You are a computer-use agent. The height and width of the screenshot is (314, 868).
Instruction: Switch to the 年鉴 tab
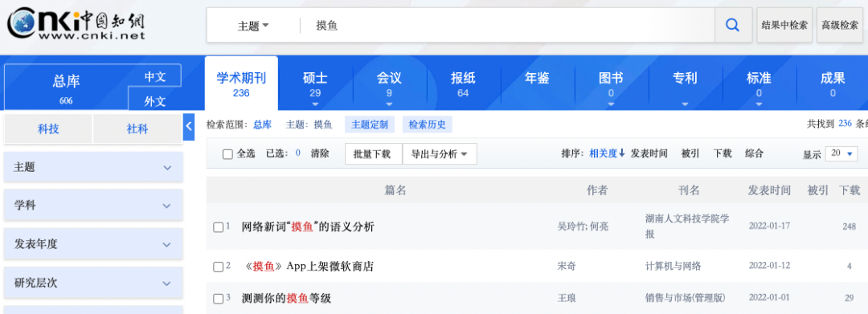pos(537,79)
